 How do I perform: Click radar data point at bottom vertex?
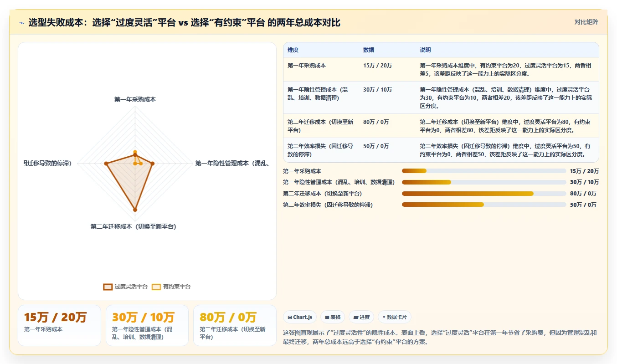click(135, 210)
